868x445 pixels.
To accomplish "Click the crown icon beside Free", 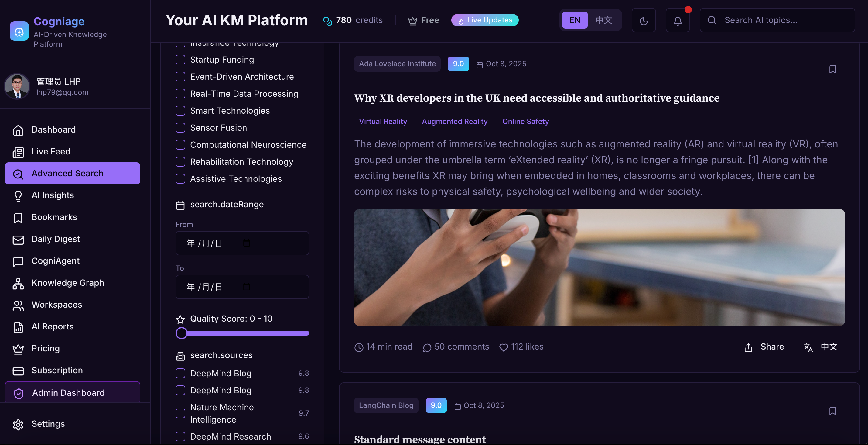I will click(412, 21).
